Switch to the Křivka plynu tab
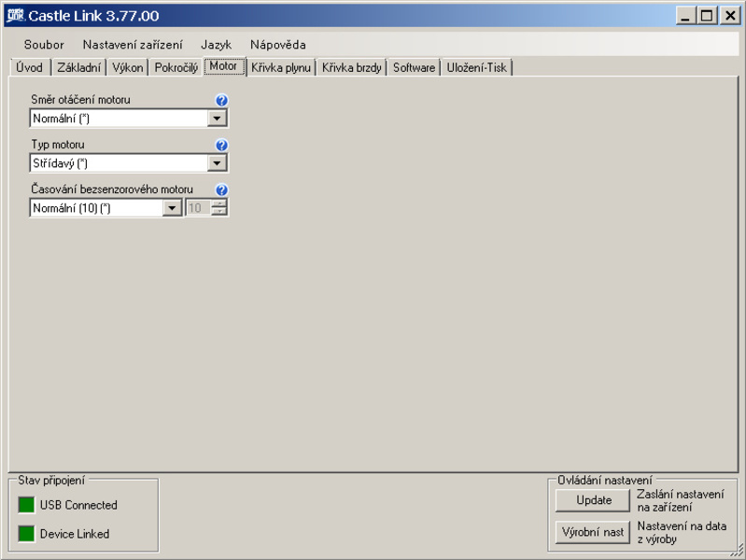Image resolution: width=746 pixels, height=560 pixels. click(x=281, y=67)
